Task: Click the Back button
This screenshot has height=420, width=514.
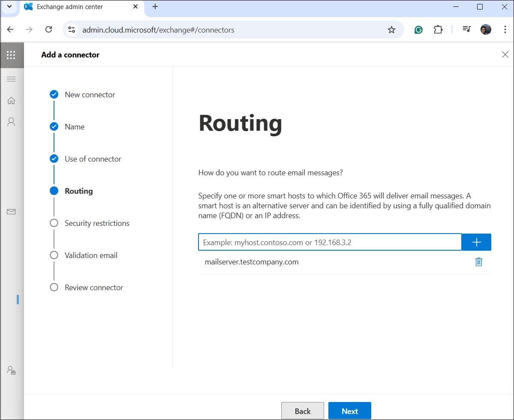Action: pyautogui.click(x=302, y=411)
